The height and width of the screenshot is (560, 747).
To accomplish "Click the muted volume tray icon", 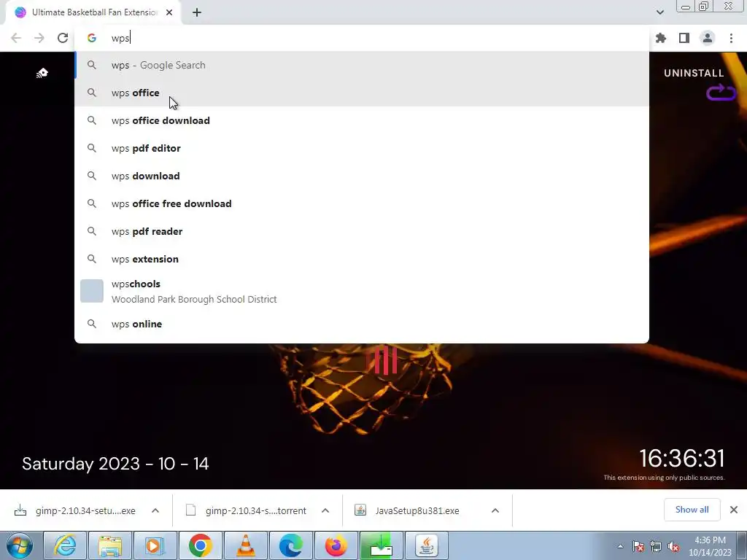I will pos(673,546).
